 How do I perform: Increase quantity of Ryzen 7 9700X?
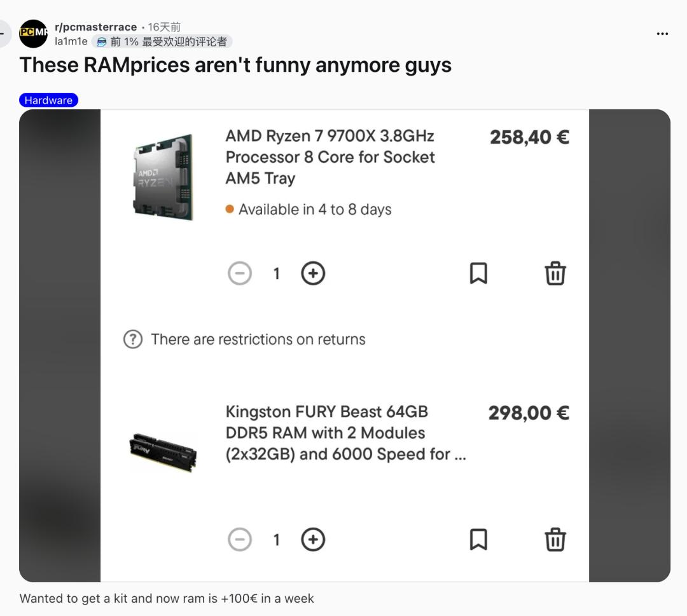312,274
